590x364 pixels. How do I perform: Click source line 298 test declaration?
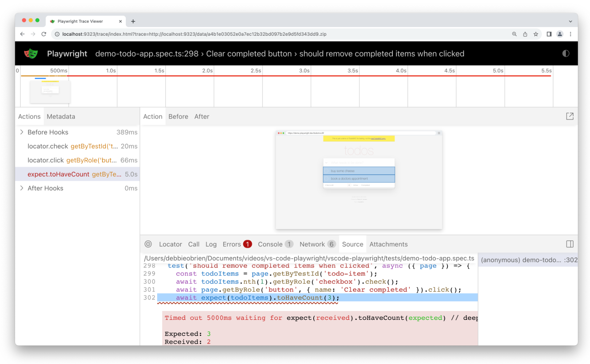tap(317, 266)
